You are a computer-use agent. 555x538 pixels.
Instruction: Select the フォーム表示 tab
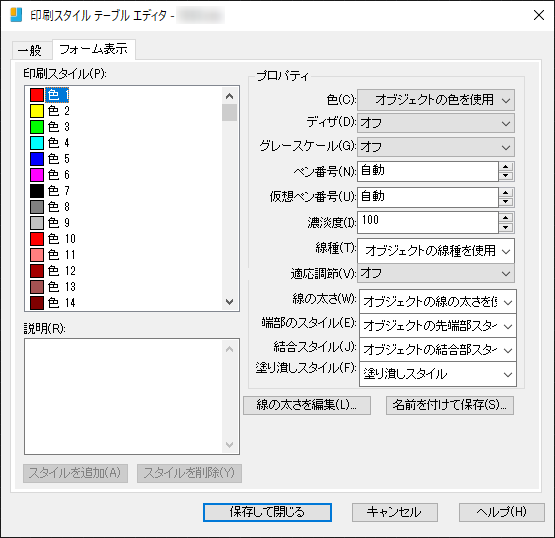[93, 49]
